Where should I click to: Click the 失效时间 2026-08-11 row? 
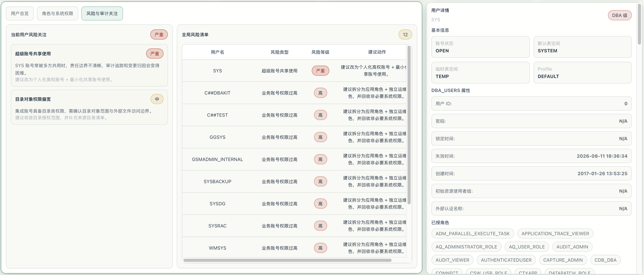coord(531,156)
